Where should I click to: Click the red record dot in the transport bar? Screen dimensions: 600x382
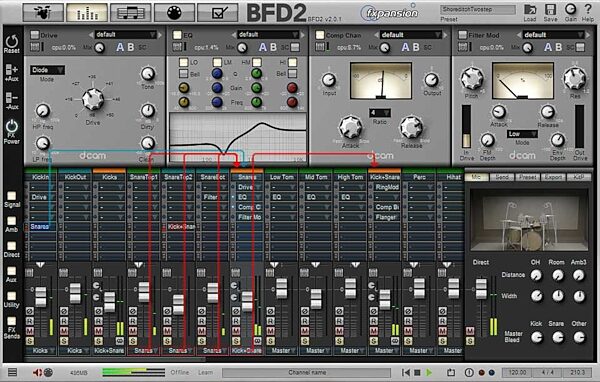coord(482,372)
